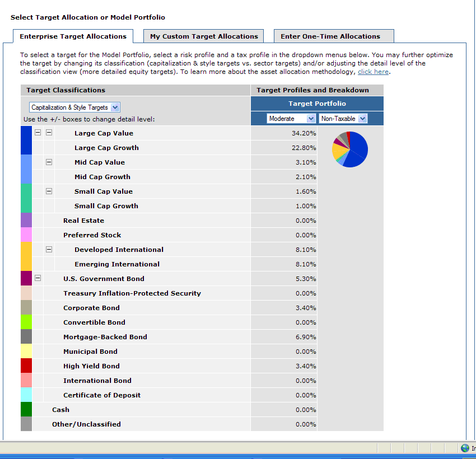Collapse the minus box beside Small Cap Value
The image size is (476, 459).
[49, 191]
